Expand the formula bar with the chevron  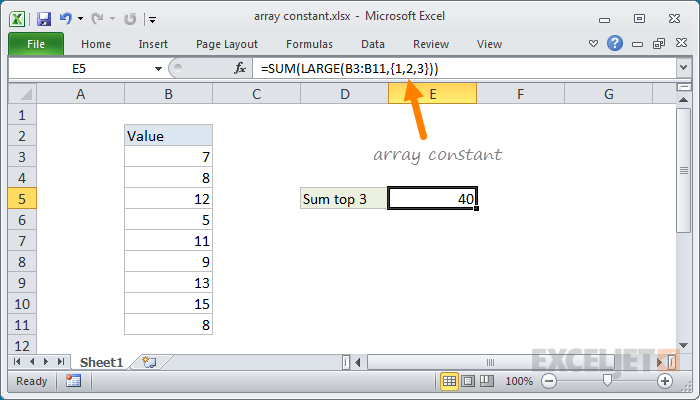683,68
